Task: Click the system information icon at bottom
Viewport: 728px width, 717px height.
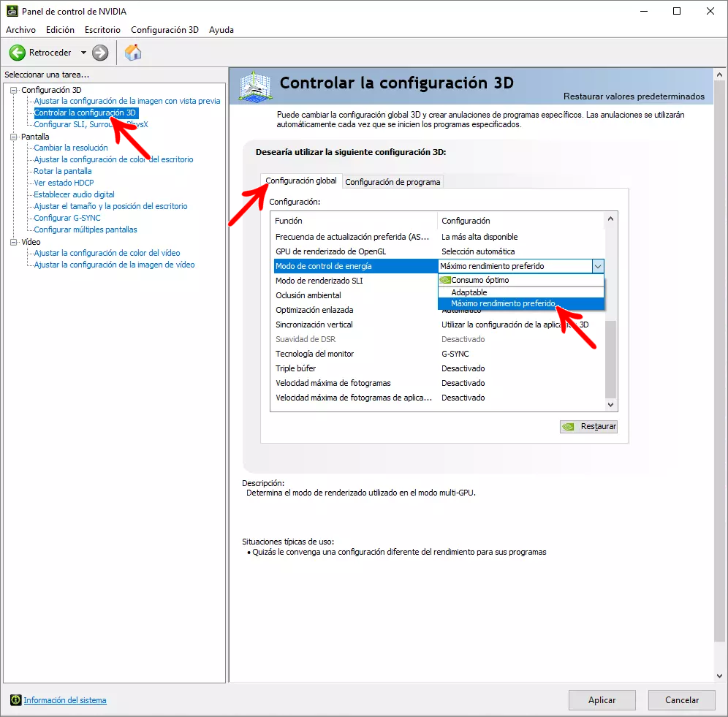Action: pos(16,699)
